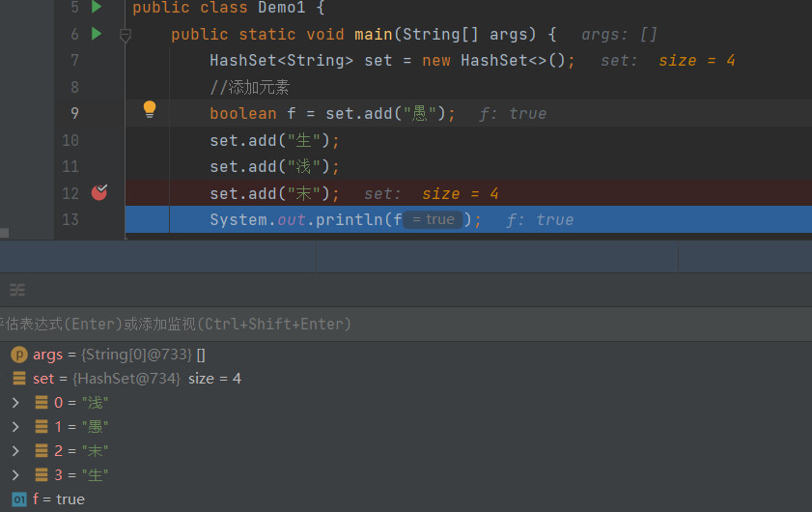Click the inline "= true" hint on line 13
The width and height of the screenshot is (812, 512).
coord(433,219)
